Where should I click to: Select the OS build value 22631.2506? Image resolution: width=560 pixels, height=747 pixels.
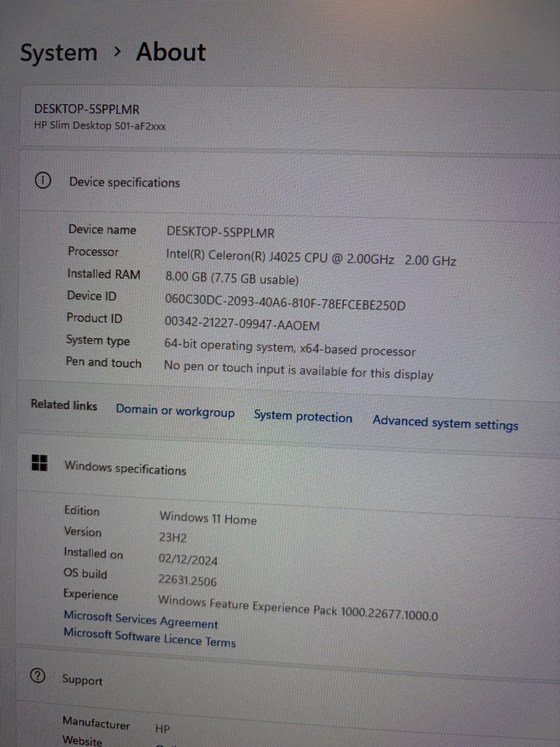[x=187, y=580]
